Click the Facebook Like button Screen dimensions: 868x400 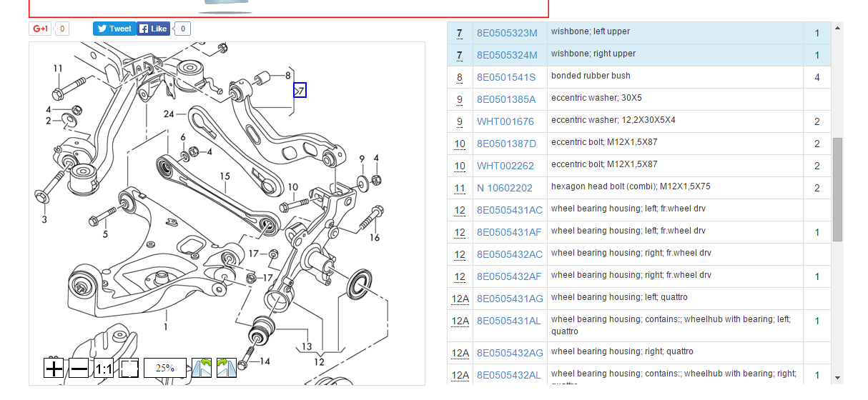[153, 29]
